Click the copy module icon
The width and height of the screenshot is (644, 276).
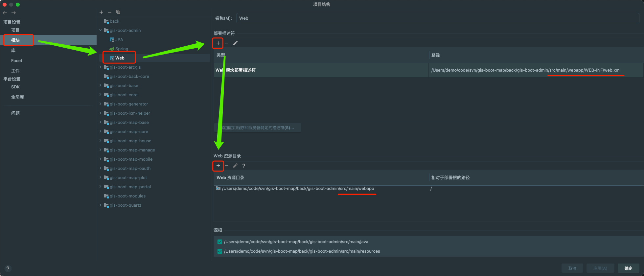tap(118, 12)
